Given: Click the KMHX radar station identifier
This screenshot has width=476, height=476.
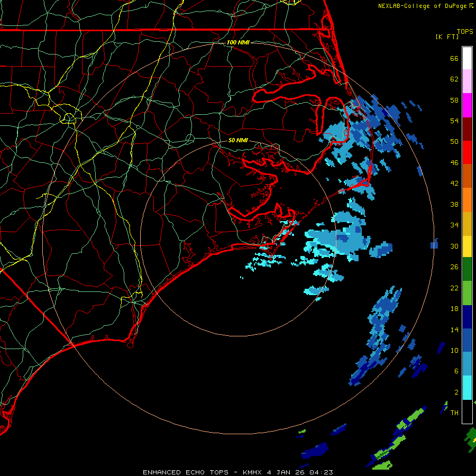Looking at the screenshot, I should point(252,472).
